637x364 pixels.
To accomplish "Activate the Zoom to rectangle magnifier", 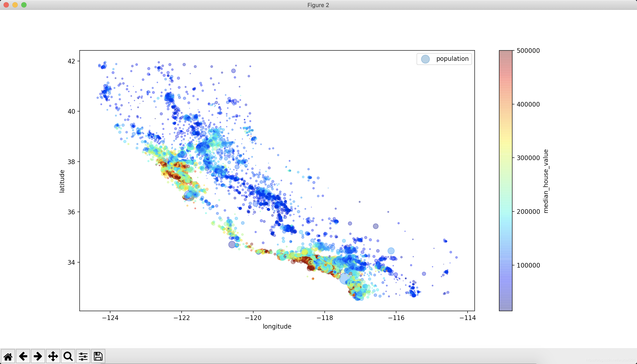I will (x=68, y=356).
